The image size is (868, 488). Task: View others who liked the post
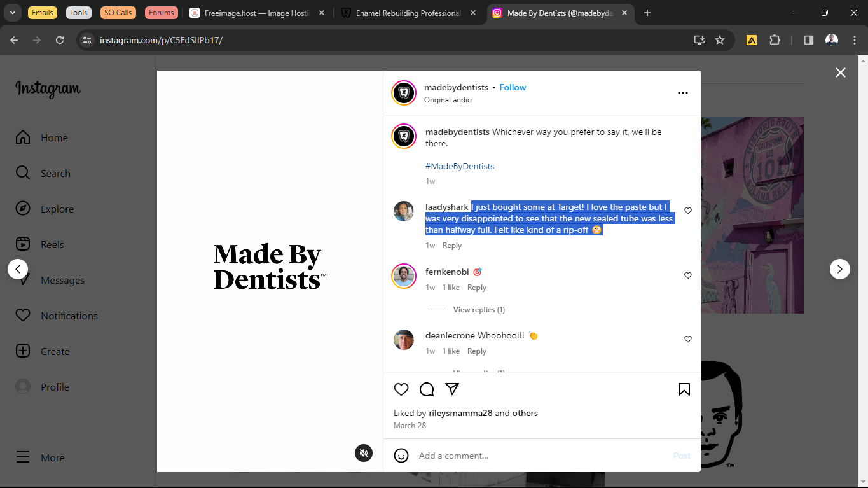[525, 413]
